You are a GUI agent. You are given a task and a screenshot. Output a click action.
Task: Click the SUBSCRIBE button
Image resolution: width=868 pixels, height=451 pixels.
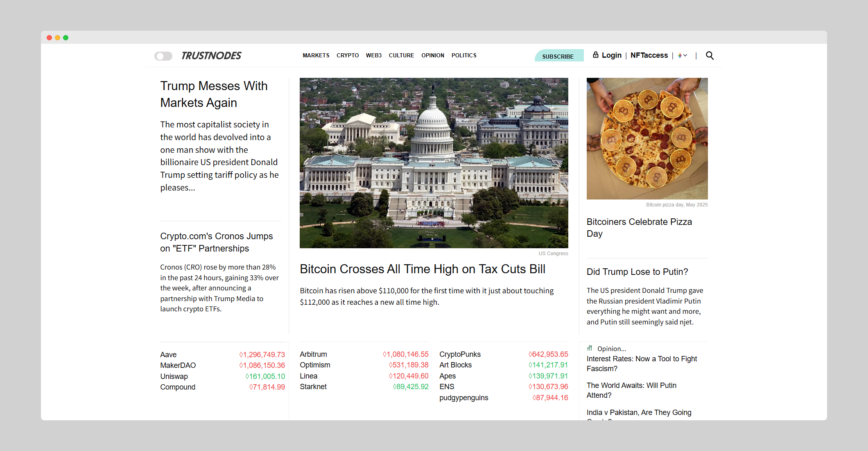(558, 56)
